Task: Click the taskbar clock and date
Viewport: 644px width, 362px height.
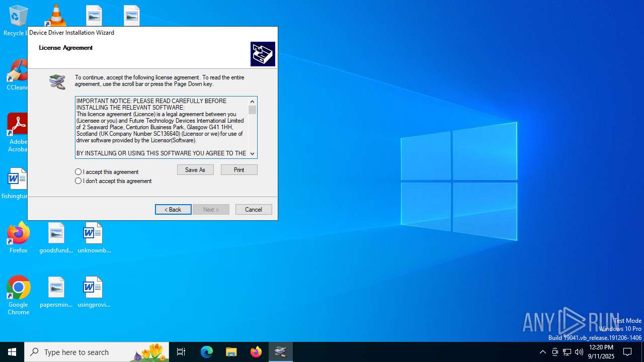Action: coord(601,352)
